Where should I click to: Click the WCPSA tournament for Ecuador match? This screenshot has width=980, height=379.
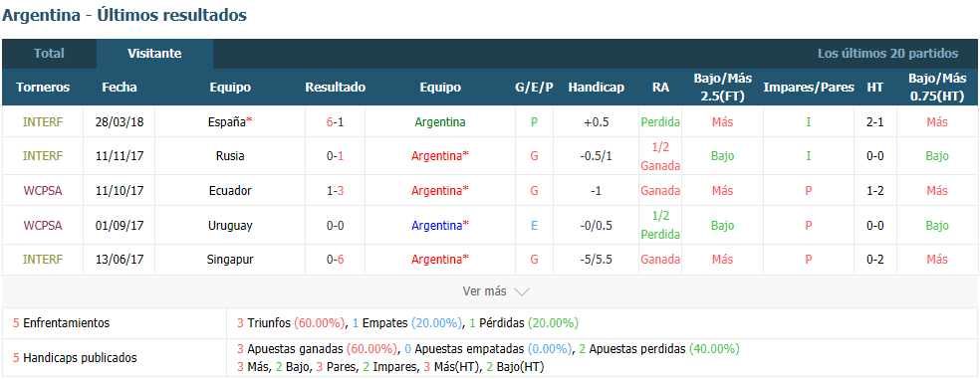(43, 190)
